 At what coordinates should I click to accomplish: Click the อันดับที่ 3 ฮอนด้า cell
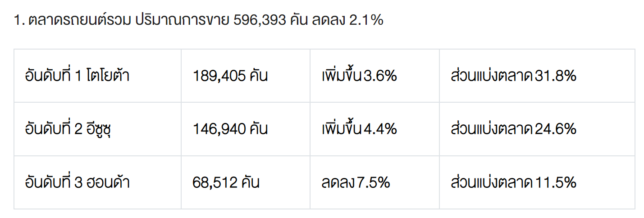point(77,183)
